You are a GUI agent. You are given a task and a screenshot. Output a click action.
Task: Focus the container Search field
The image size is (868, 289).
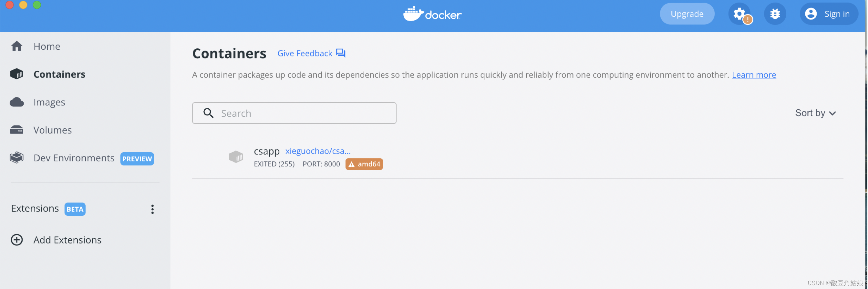tap(294, 113)
